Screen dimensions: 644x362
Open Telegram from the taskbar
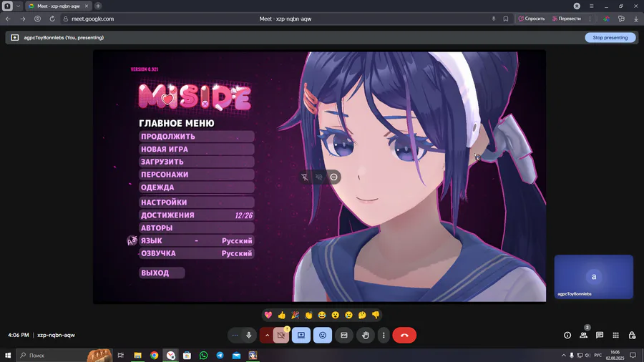pyautogui.click(x=220, y=356)
